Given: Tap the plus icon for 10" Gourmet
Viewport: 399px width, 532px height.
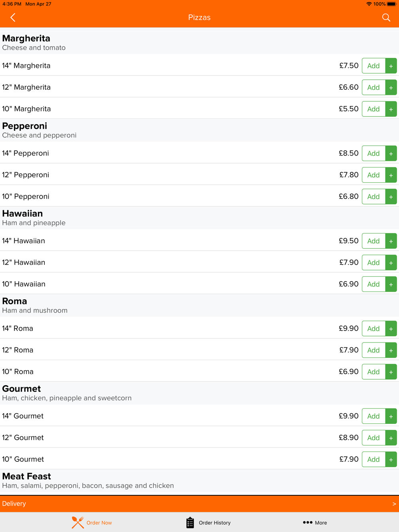Looking at the screenshot, I should click(x=391, y=459).
